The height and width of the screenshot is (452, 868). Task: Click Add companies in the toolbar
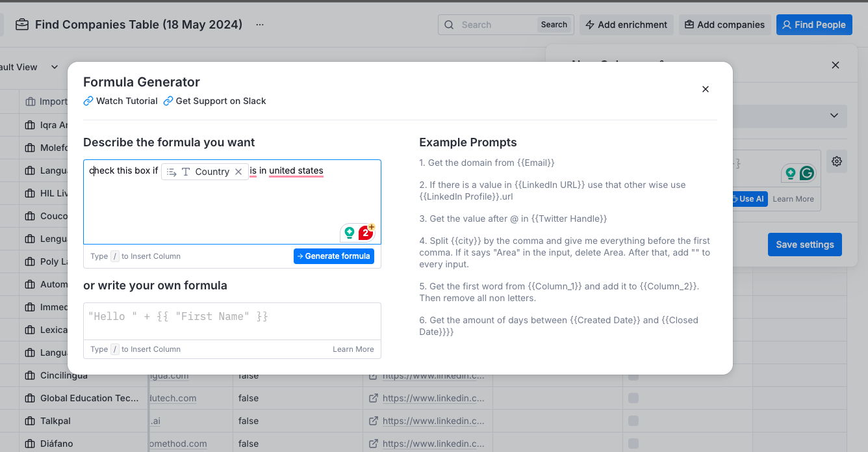(724, 25)
